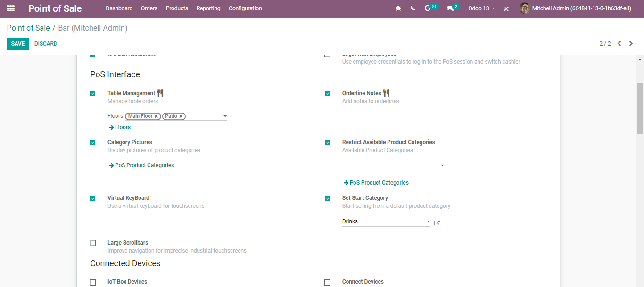The image size is (644, 287).
Task: Expand the Floors dropdown arrow
Action: pyautogui.click(x=225, y=116)
